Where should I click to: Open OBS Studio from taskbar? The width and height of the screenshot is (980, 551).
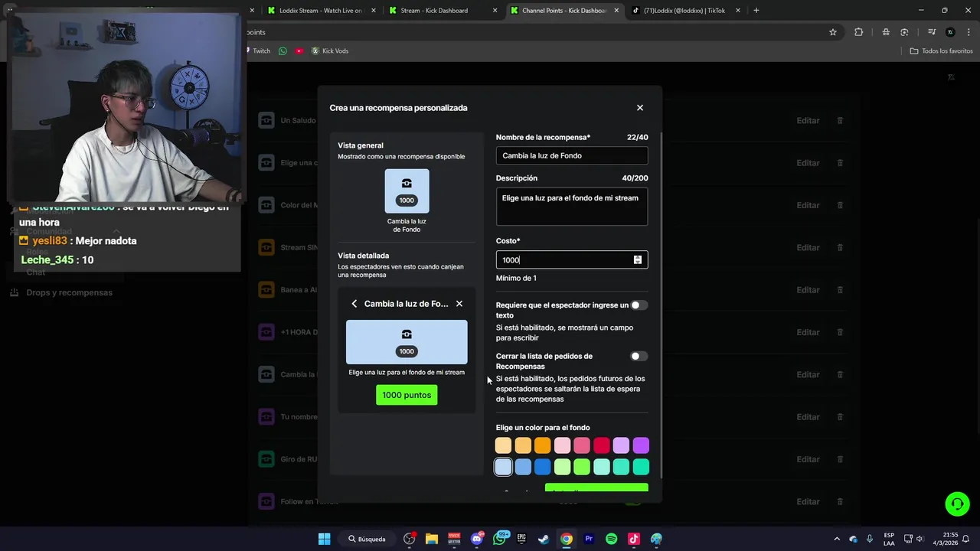410,539
